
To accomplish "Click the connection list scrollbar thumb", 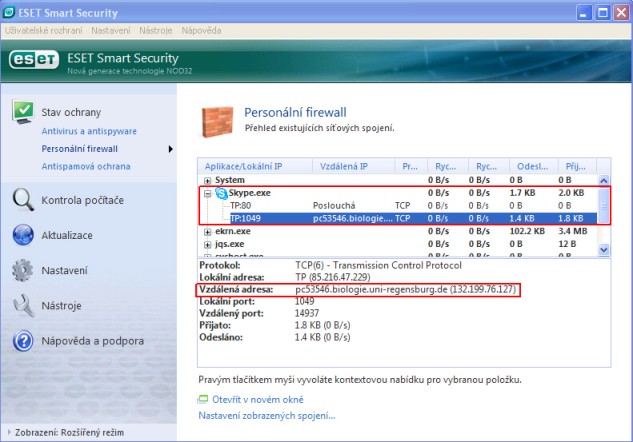I will 604,206.
